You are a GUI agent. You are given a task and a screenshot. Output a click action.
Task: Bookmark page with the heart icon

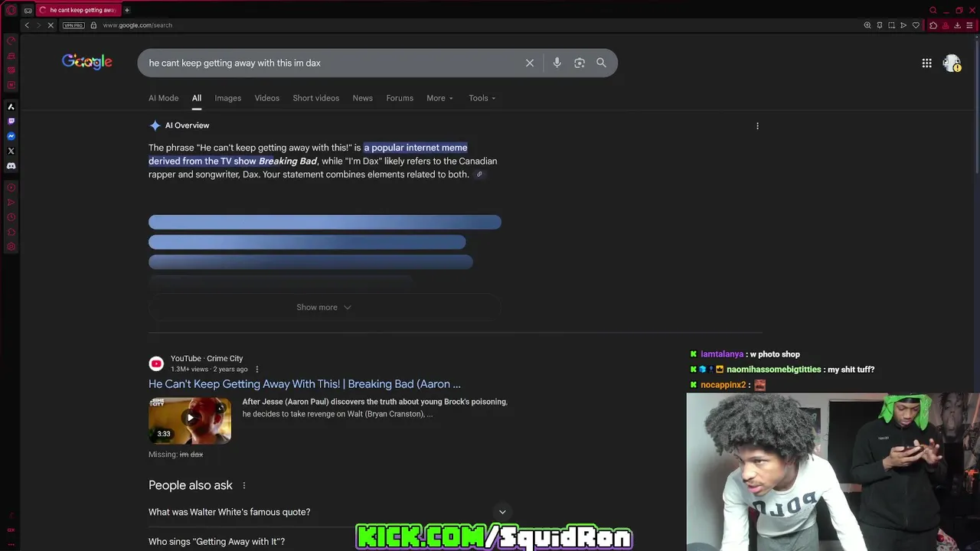(x=916, y=25)
